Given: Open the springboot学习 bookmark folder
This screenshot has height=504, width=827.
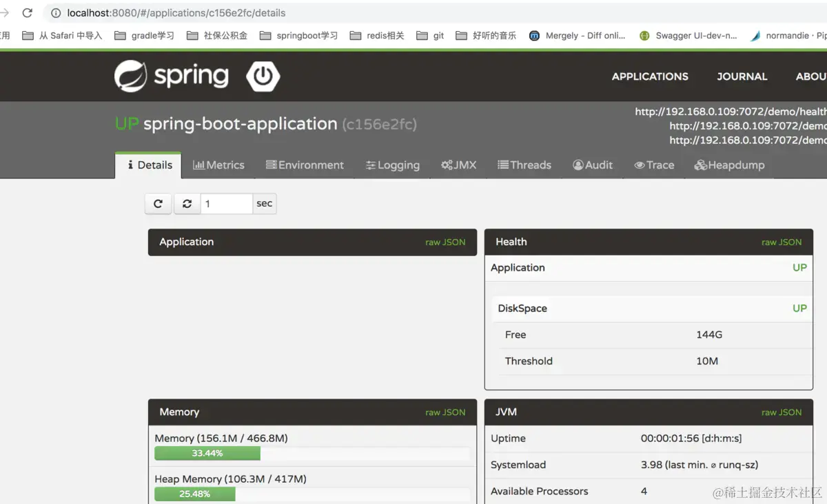Looking at the screenshot, I should click(x=298, y=36).
